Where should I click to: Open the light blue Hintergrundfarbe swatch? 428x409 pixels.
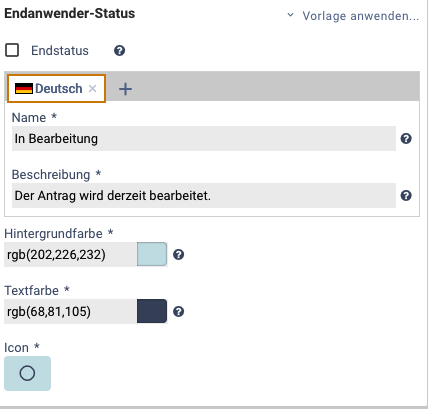click(152, 254)
